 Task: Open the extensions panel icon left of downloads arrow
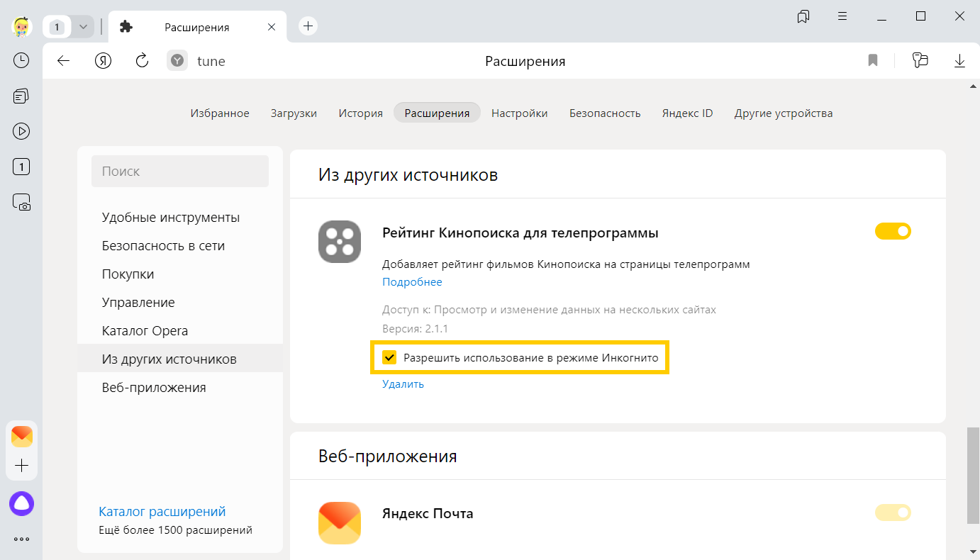point(920,61)
